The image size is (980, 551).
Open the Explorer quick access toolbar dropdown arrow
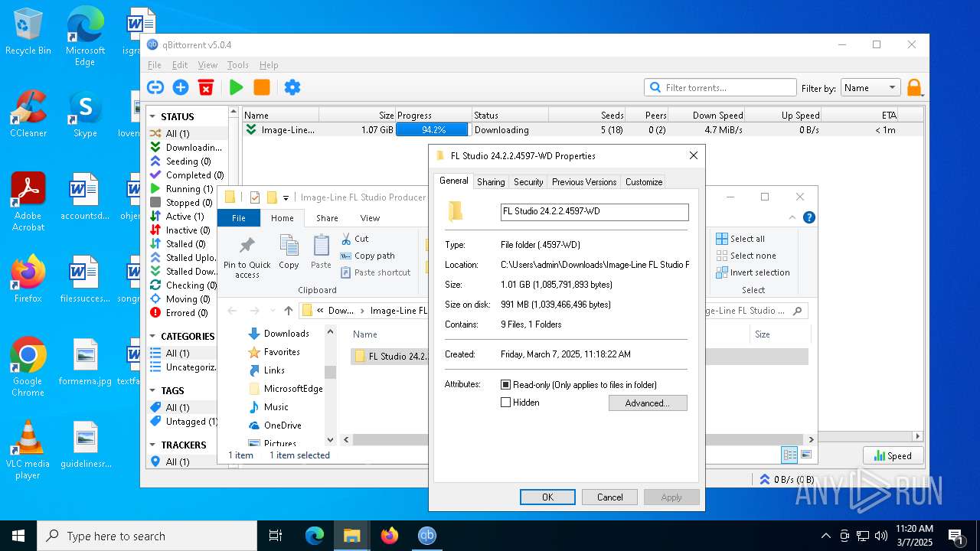point(286,197)
